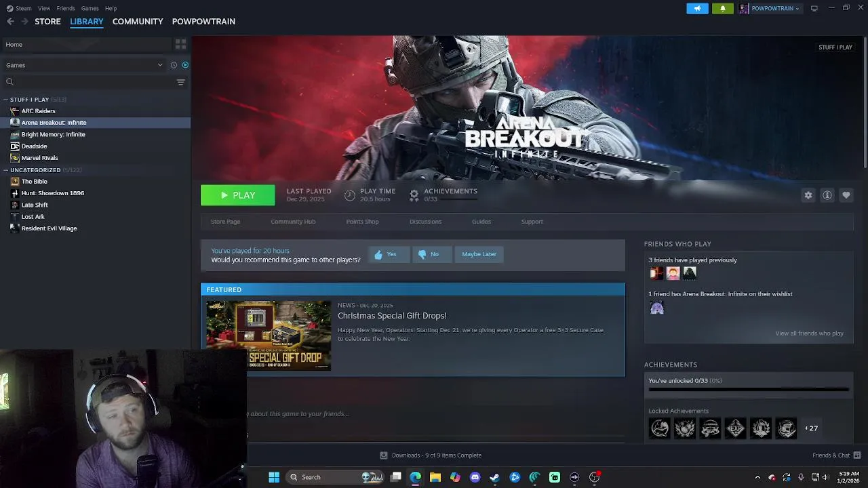
Task: Open the POWPOWTRAIN profile tab
Action: [x=203, y=22]
